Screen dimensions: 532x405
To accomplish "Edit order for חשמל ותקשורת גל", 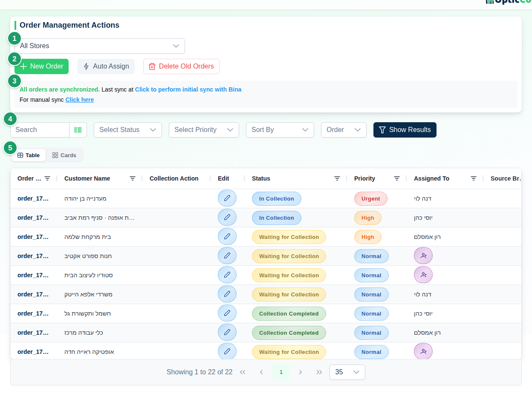I will [x=227, y=313].
